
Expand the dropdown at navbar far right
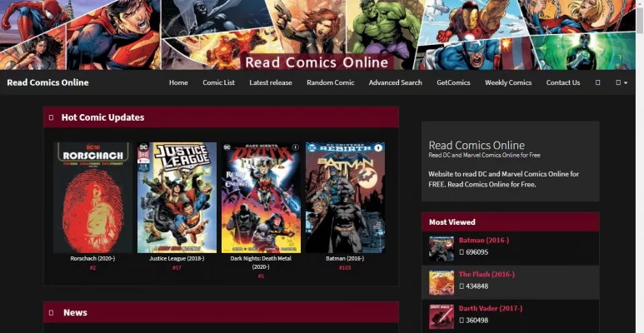pos(621,82)
